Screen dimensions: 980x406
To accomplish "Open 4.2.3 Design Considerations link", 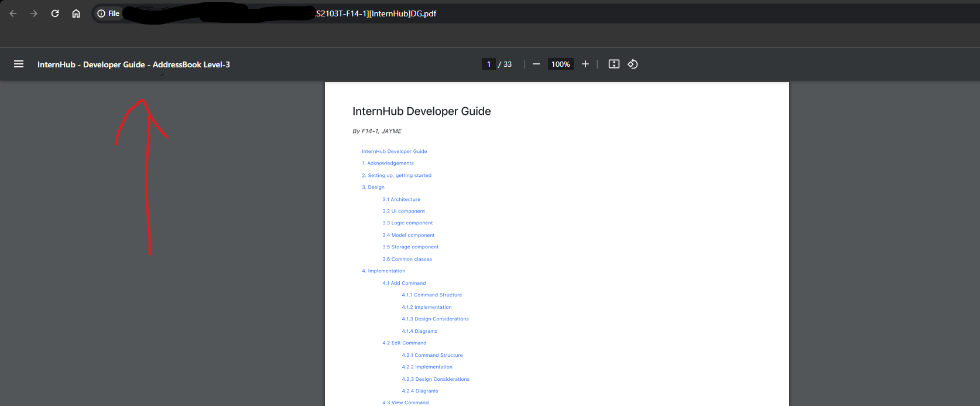I will pyautogui.click(x=436, y=379).
